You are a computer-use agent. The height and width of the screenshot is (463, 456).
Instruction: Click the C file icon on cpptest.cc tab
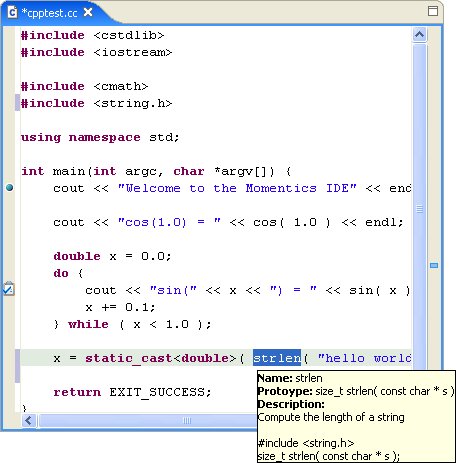pos(12,13)
